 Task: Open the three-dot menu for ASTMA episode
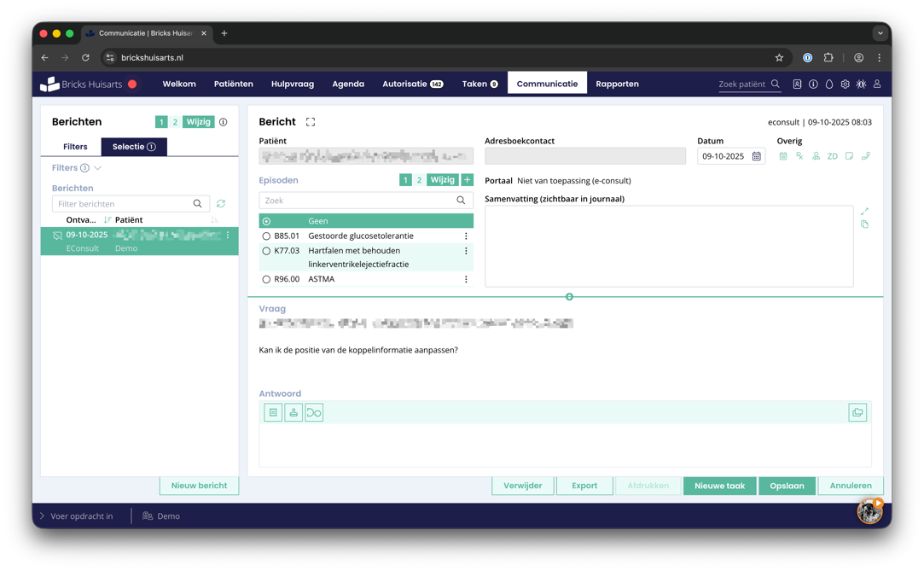pyautogui.click(x=466, y=279)
